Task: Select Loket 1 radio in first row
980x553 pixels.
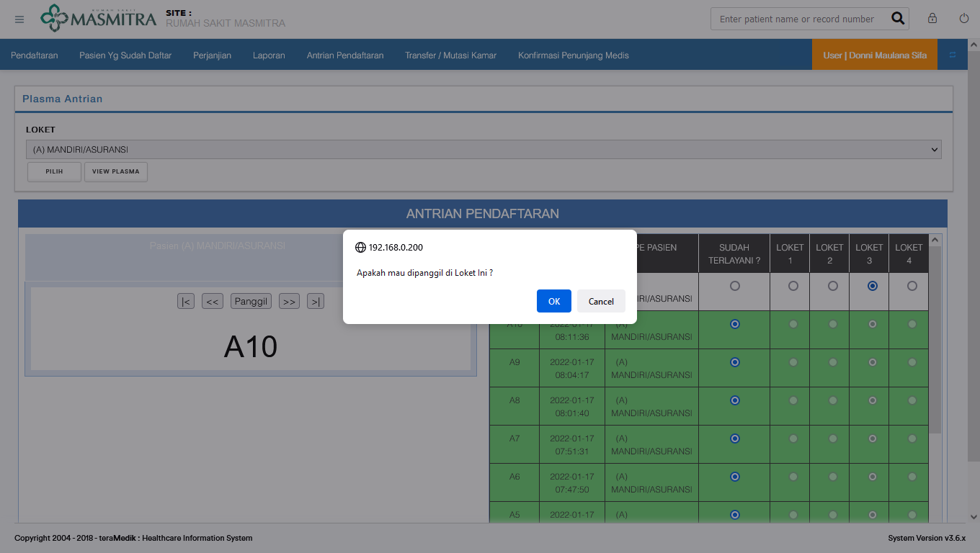Action: [793, 286]
